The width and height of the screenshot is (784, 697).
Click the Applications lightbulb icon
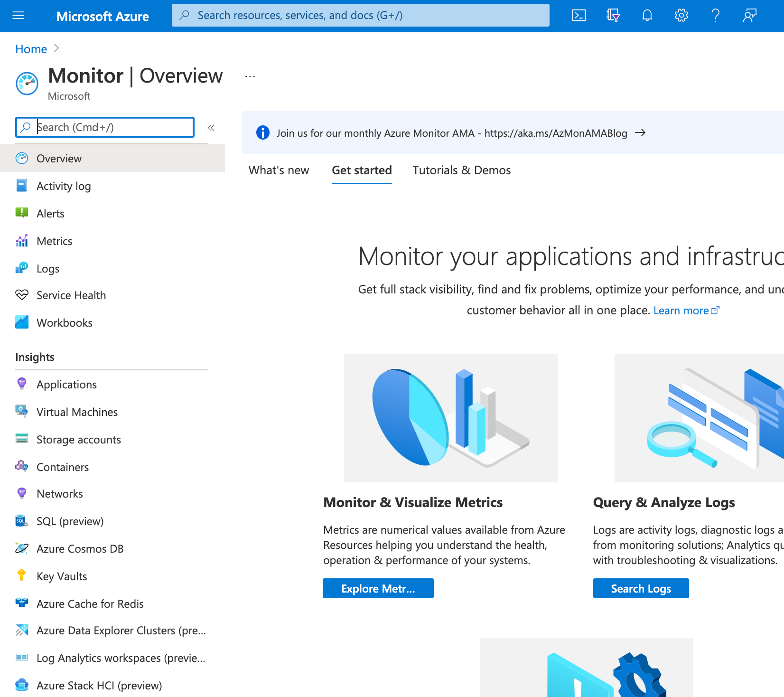tap(22, 384)
